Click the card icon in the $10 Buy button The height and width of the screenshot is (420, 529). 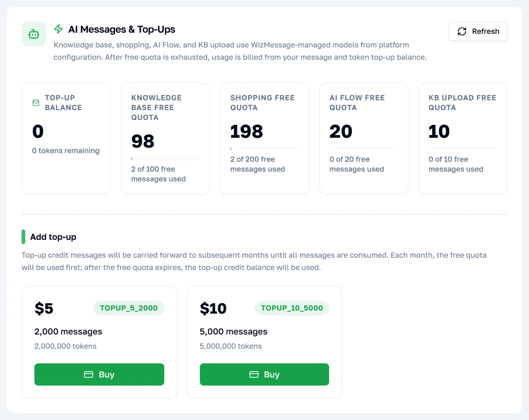pos(254,374)
